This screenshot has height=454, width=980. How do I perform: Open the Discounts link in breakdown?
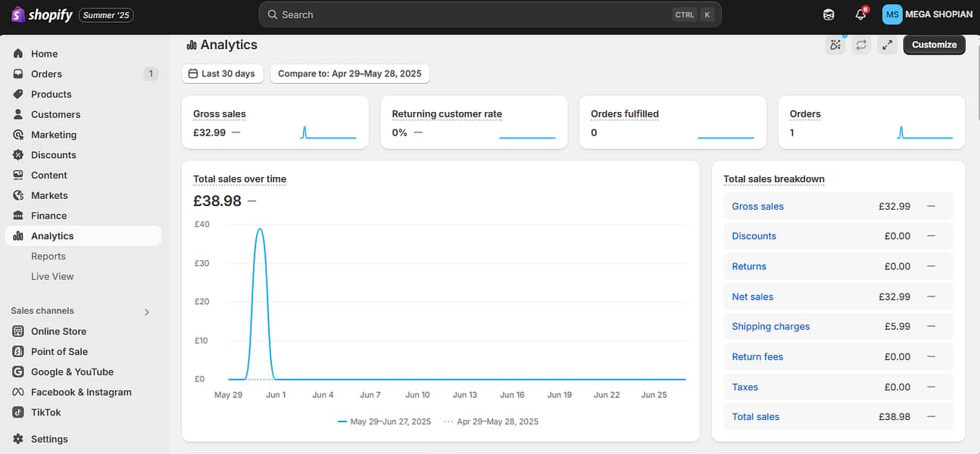754,236
